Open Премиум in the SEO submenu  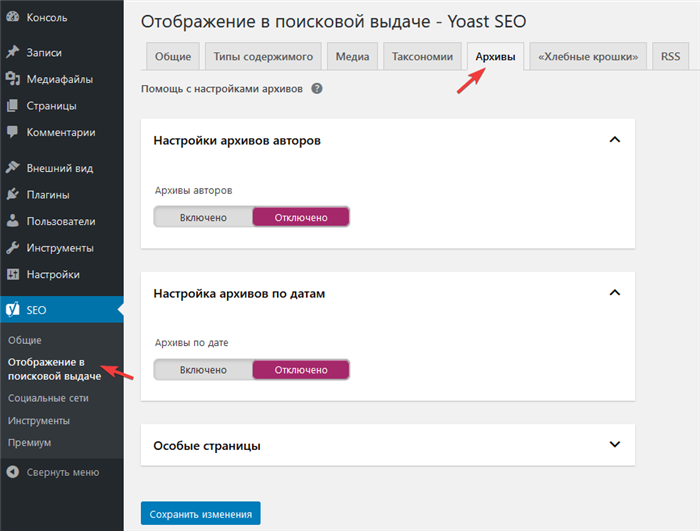tap(29, 442)
